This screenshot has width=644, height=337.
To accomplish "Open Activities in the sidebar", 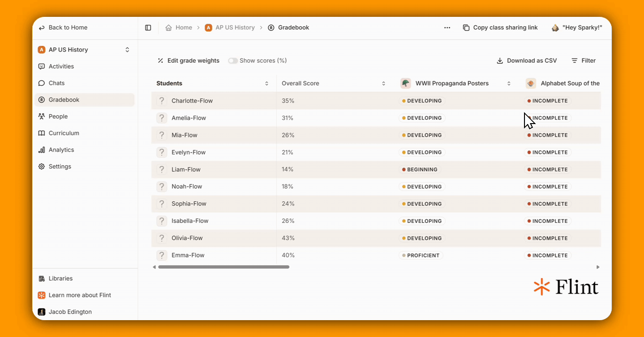I will 84,66.
